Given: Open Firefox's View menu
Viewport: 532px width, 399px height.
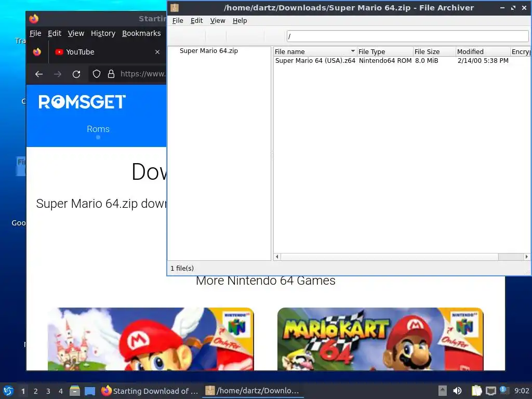Looking at the screenshot, I should coord(76,33).
